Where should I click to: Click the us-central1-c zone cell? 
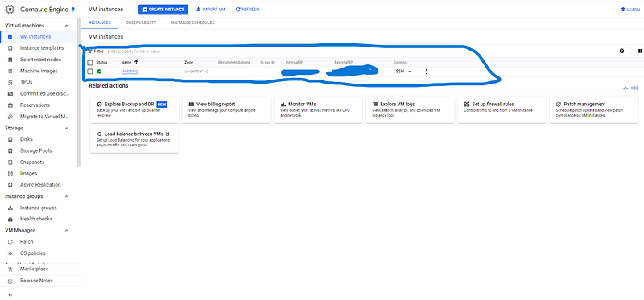[196, 72]
